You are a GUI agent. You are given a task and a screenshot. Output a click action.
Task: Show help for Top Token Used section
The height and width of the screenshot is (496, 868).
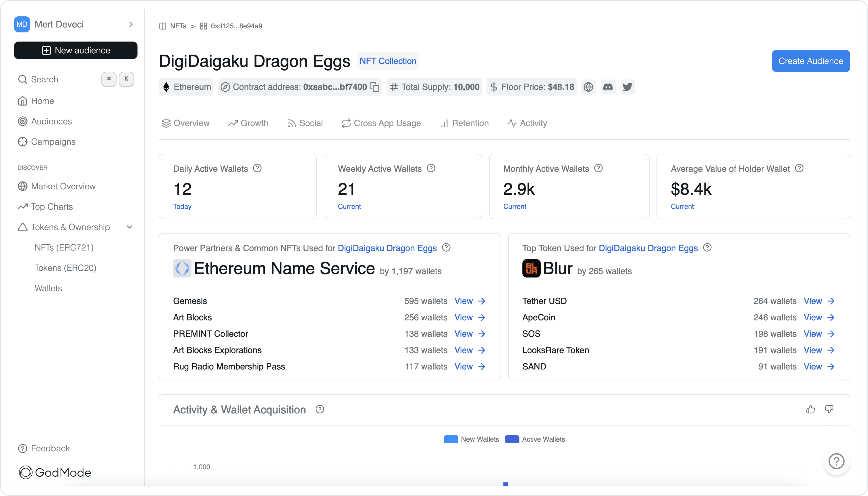click(707, 248)
